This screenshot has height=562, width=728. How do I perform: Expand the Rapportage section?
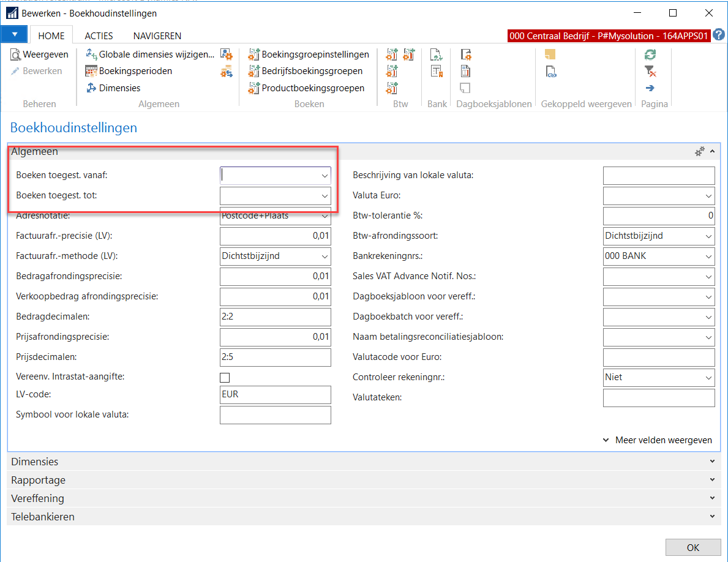pyautogui.click(x=364, y=480)
